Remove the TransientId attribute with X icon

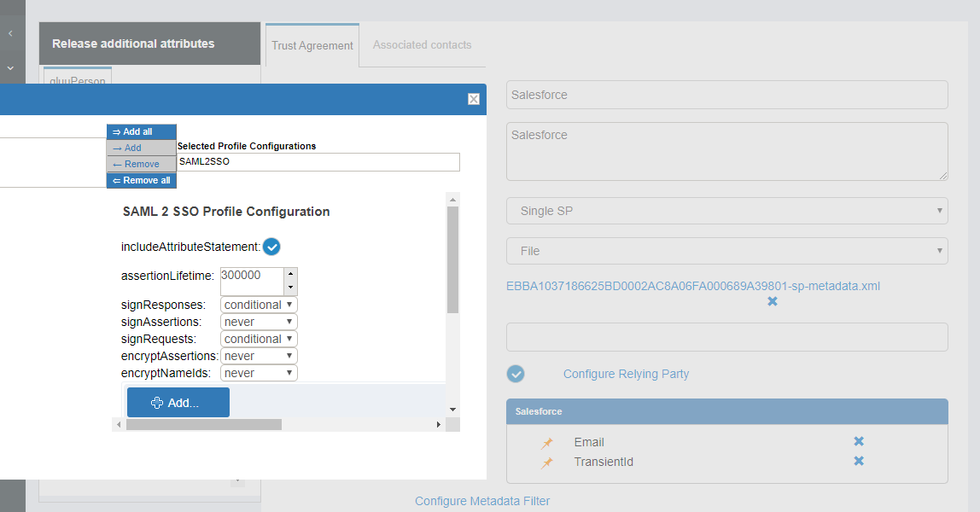(x=859, y=461)
